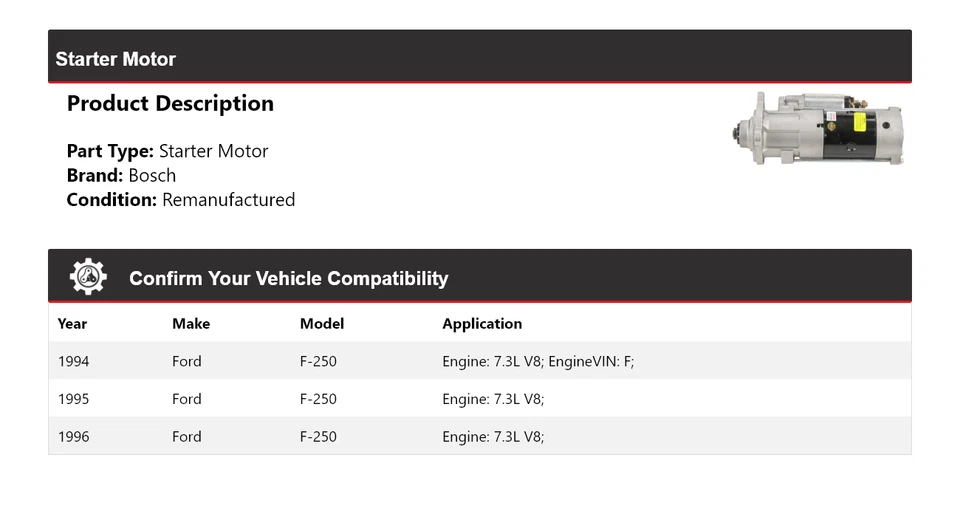Click the Year column header
The width and height of the screenshot is (960, 517).
point(72,323)
